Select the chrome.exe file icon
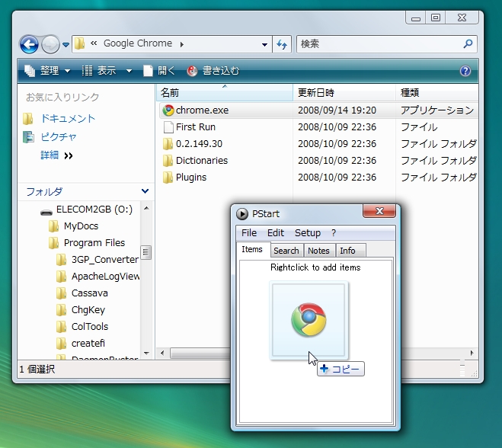Viewport: 502px width, 448px height. coord(168,110)
